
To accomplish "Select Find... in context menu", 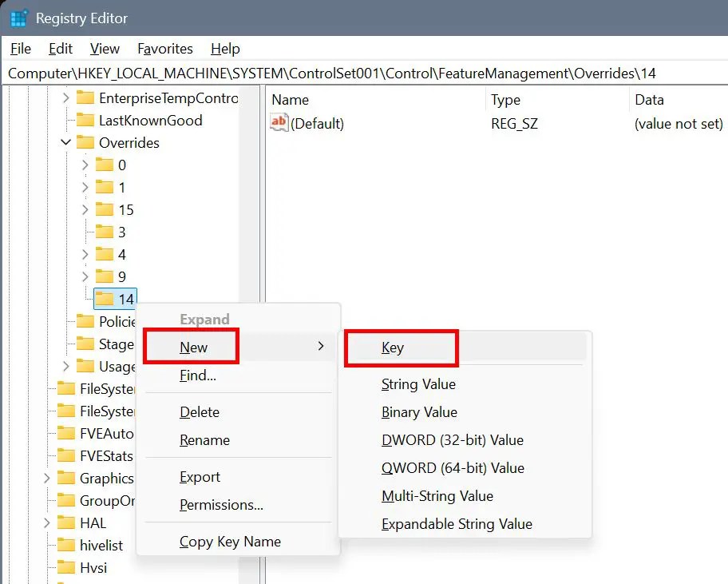I will (x=238, y=375).
